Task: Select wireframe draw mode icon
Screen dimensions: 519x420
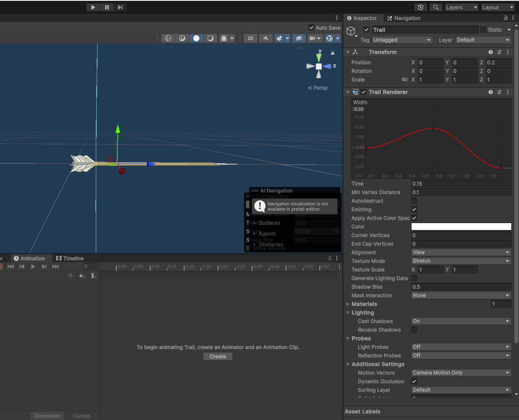Action: (x=168, y=38)
